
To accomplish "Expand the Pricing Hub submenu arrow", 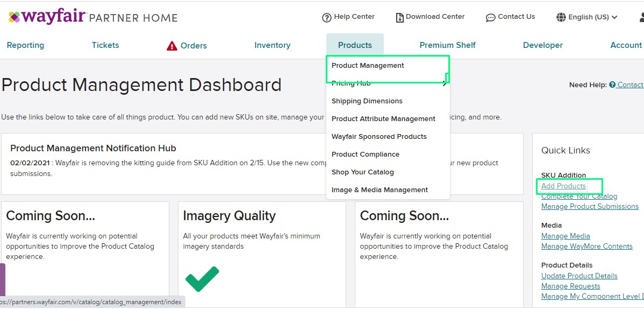I will point(445,83).
